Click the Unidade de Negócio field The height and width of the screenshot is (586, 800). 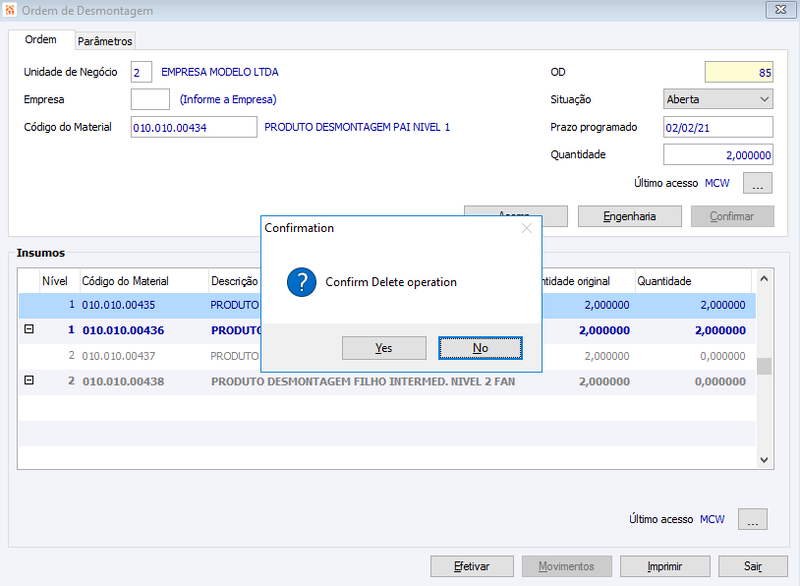[141, 72]
